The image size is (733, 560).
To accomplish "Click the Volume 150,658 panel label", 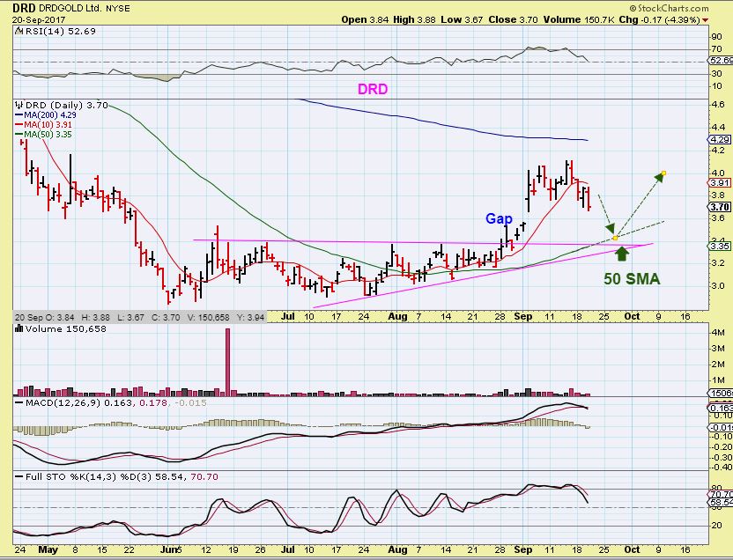I will pyautogui.click(x=66, y=328).
